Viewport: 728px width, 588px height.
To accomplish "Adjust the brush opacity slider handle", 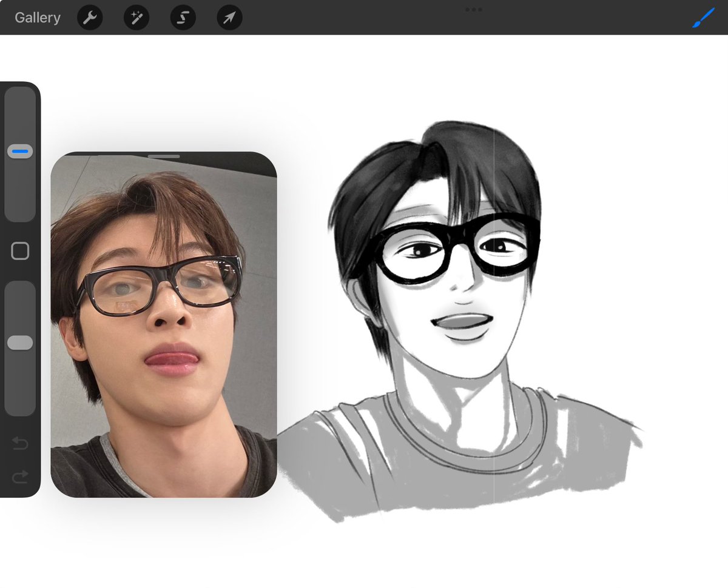I will [x=20, y=342].
